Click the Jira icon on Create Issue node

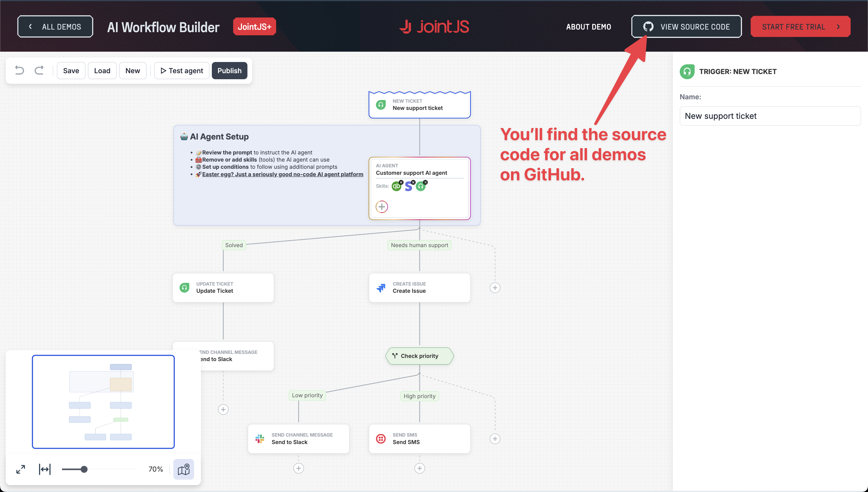coord(381,288)
